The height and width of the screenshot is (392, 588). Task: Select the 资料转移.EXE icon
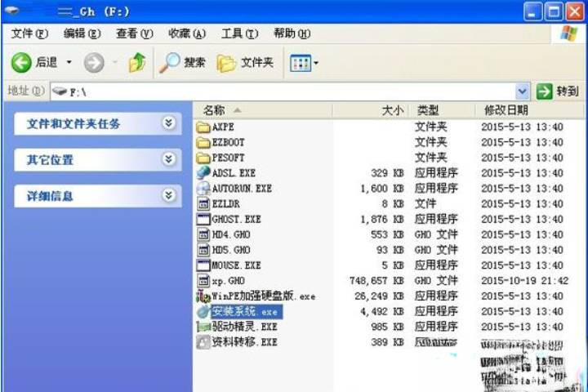click(x=203, y=342)
